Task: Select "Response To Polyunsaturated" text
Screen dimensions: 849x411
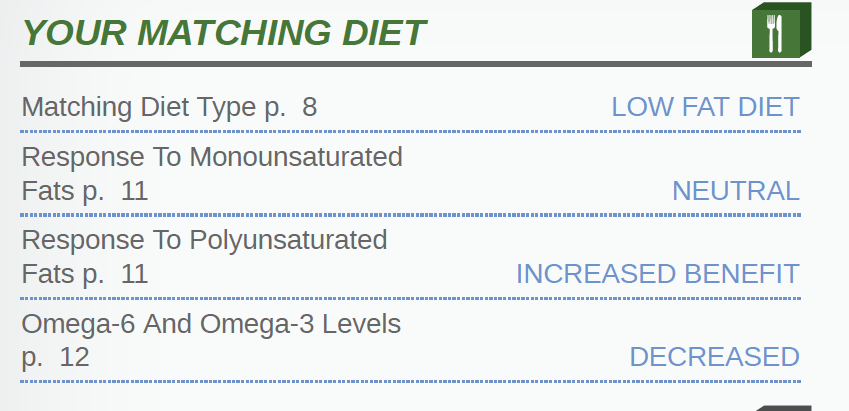Action: (x=204, y=240)
